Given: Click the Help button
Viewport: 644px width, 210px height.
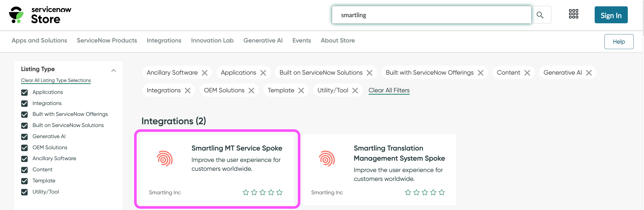Looking at the screenshot, I should point(619,42).
